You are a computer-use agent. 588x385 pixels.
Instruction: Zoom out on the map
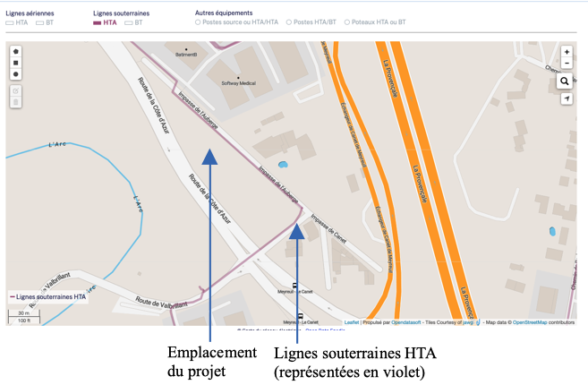coord(567,63)
